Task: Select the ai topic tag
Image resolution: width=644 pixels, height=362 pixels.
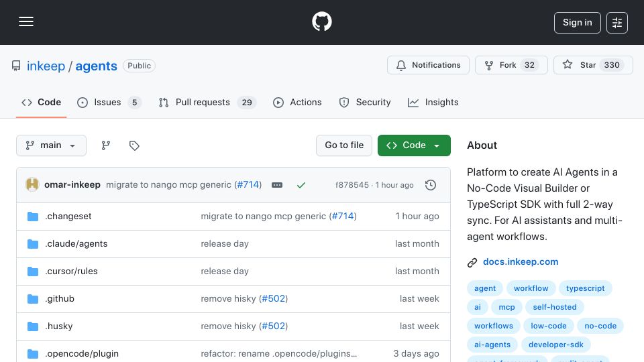Action: tap(478, 307)
